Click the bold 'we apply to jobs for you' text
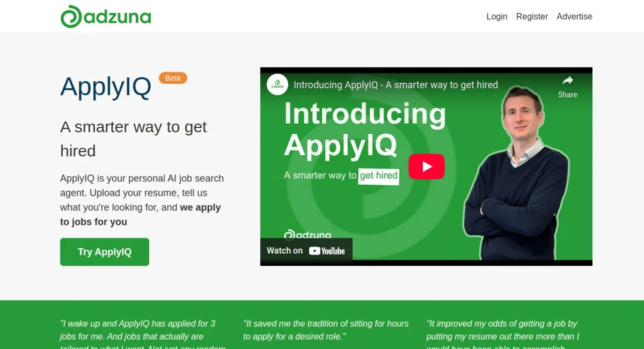The height and width of the screenshot is (349, 644). click(x=141, y=215)
